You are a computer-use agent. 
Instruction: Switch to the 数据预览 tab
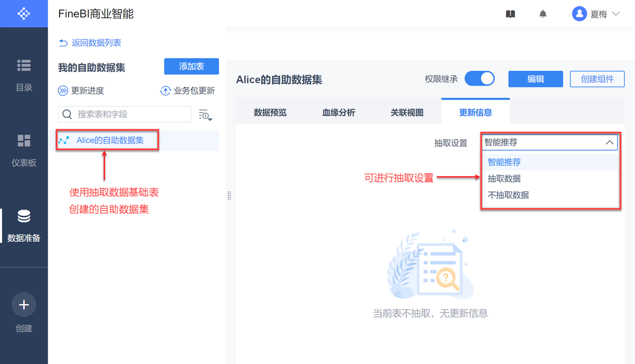pos(270,112)
